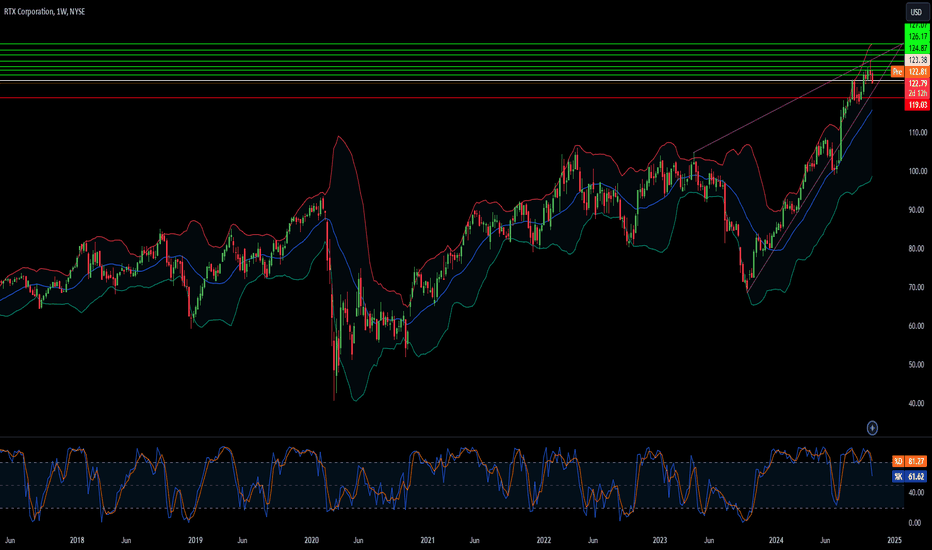Click the 2023 label on time axis

coord(660,540)
